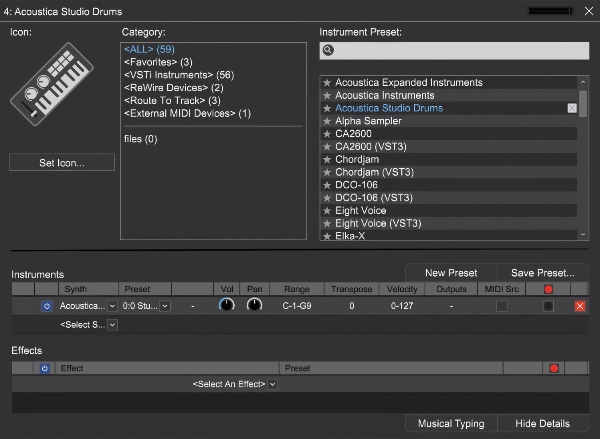Click the New Preset button
600x439 pixels.
coord(451,273)
